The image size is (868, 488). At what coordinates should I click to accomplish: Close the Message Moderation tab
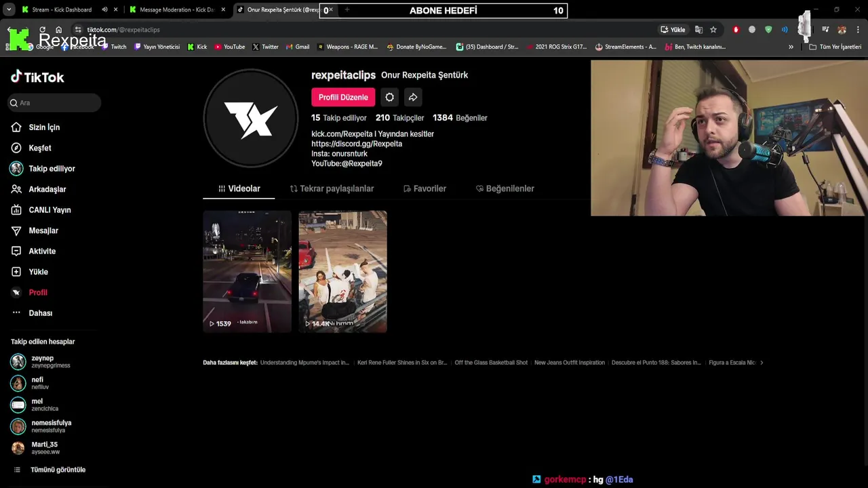pos(223,9)
